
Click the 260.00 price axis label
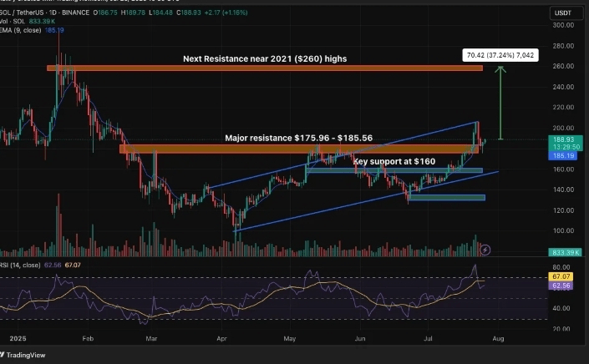(x=563, y=67)
